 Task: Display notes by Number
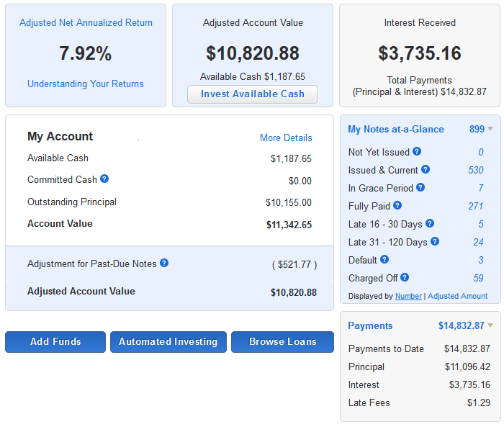click(408, 296)
